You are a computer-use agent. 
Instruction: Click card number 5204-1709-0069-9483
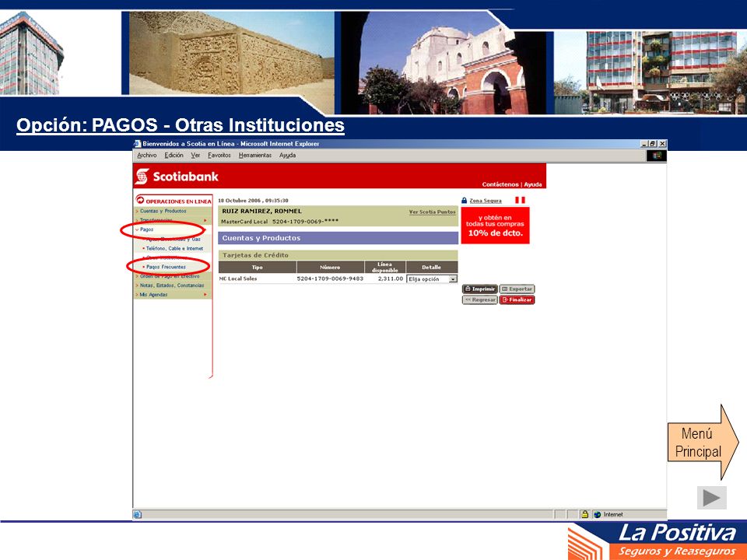coord(330,278)
